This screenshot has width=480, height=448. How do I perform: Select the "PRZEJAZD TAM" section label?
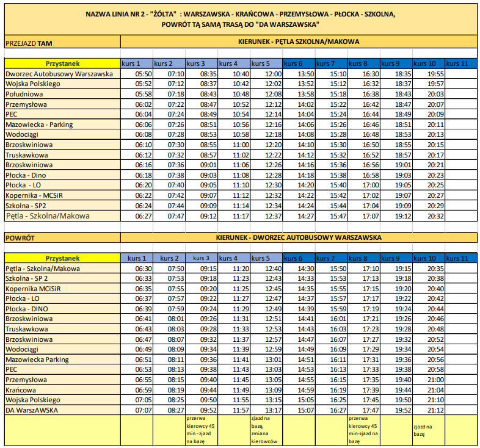coord(29,43)
